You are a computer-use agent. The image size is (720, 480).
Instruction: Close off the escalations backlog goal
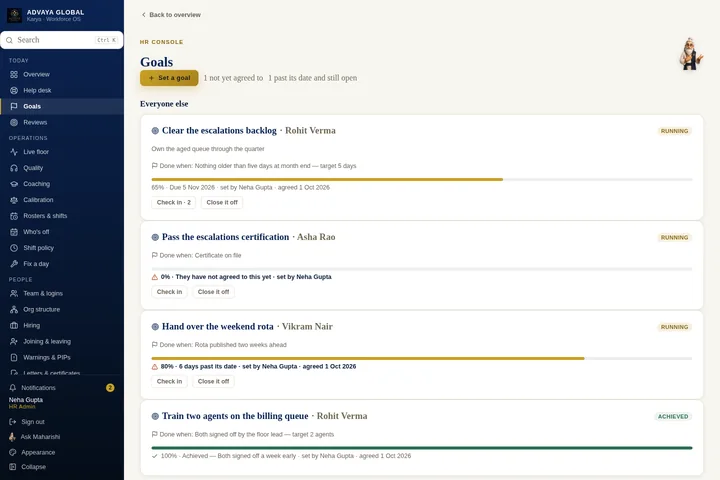(x=222, y=203)
